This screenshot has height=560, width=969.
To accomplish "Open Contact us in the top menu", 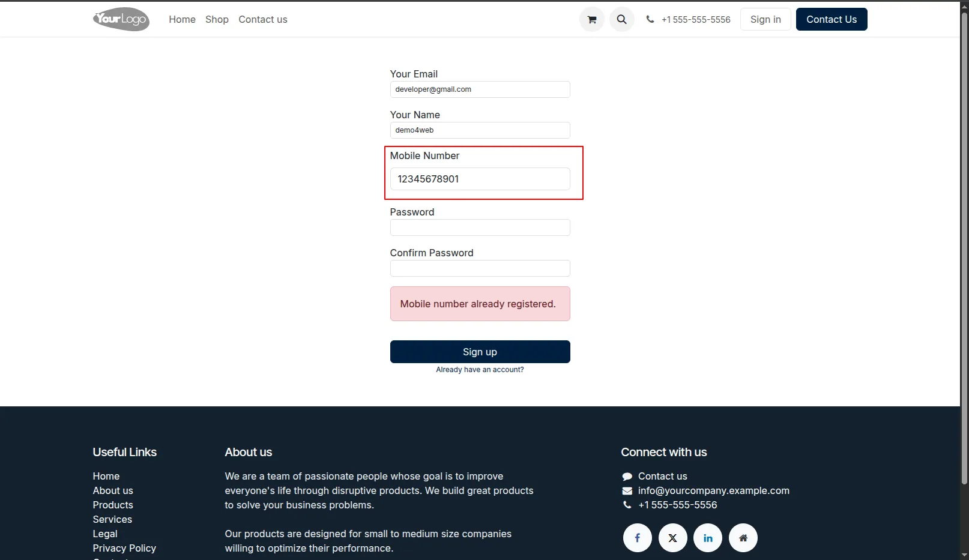I will [x=263, y=19].
